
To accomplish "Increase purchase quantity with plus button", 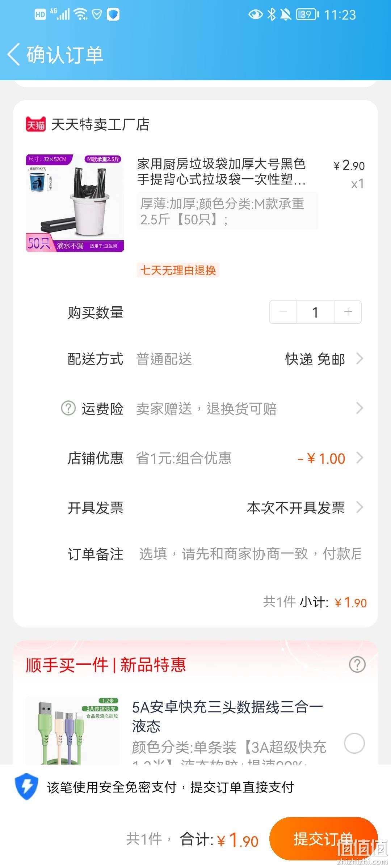I will pyautogui.click(x=348, y=312).
